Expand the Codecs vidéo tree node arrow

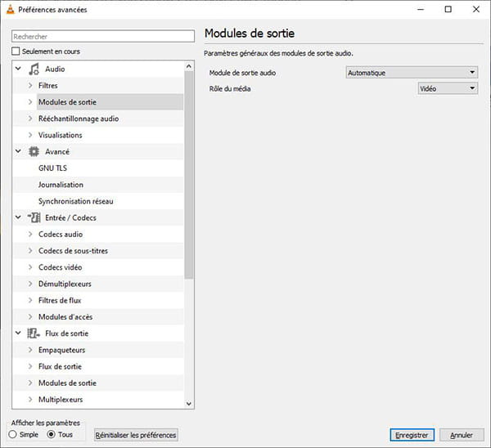(x=30, y=267)
